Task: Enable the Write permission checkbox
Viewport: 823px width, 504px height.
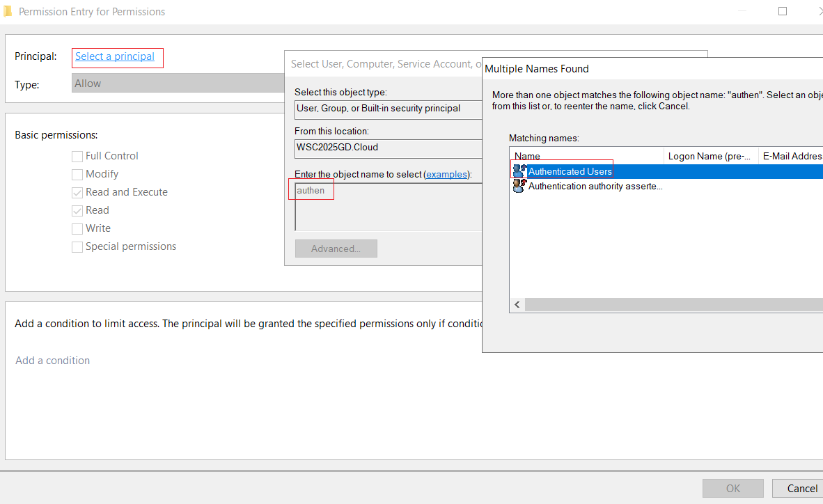Action: point(77,229)
